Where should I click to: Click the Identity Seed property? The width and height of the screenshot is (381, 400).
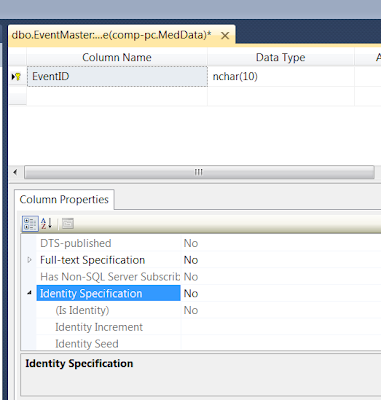click(x=87, y=344)
